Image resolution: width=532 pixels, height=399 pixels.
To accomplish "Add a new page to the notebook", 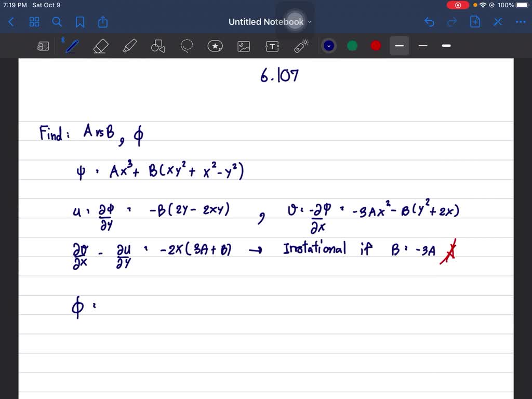I will (x=475, y=22).
